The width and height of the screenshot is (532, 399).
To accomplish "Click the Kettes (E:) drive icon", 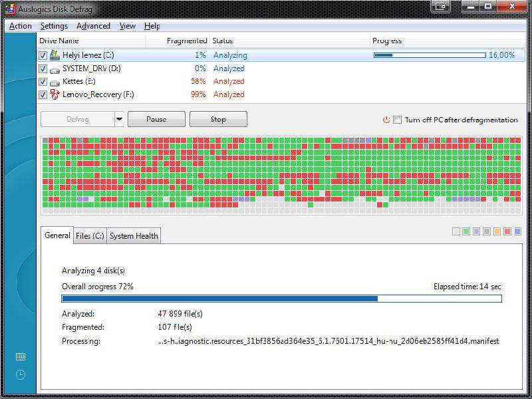I will pyautogui.click(x=55, y=82).
